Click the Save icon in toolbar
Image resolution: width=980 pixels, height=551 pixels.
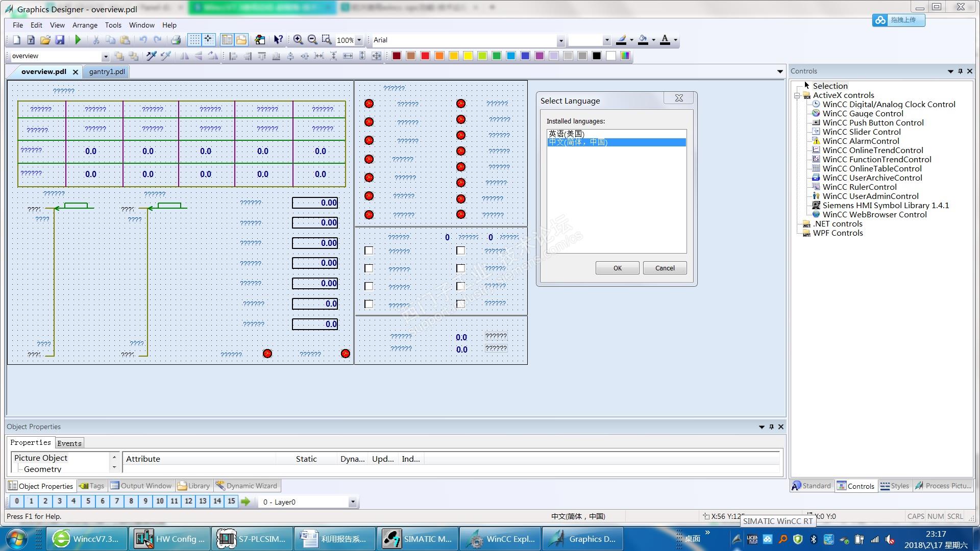pyautogui.click(x=60, y=40)
